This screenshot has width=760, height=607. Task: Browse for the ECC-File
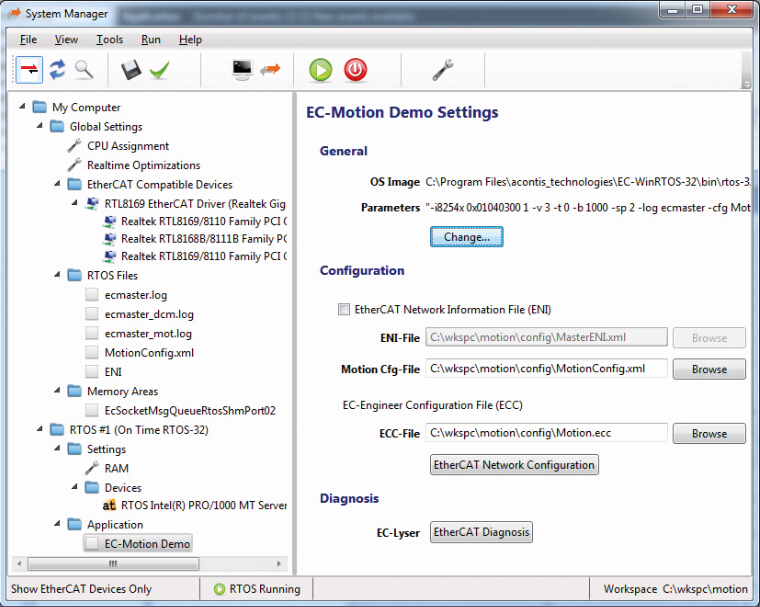(x=709, y=433)
